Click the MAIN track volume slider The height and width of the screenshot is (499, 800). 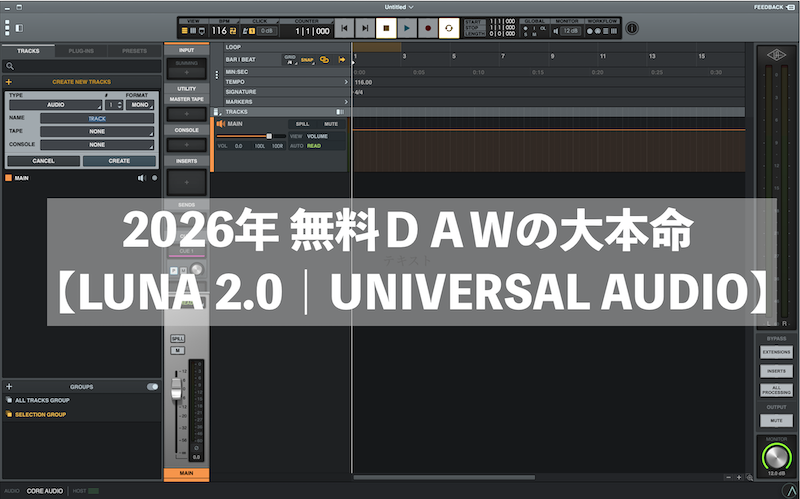[x=268, y=135]
